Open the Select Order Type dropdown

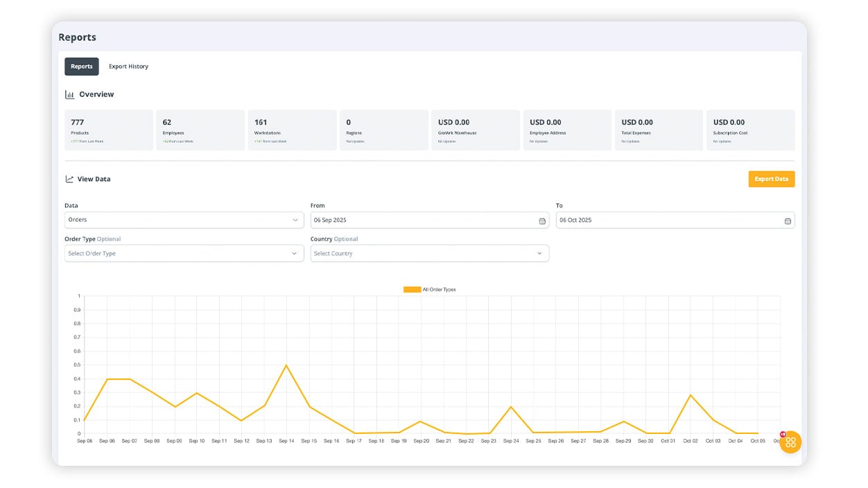coord(184,254)
